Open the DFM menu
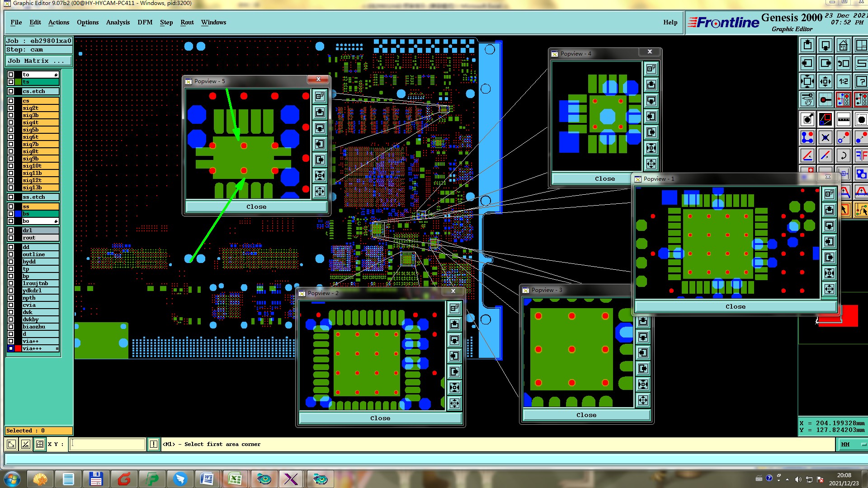 point(145,22)
